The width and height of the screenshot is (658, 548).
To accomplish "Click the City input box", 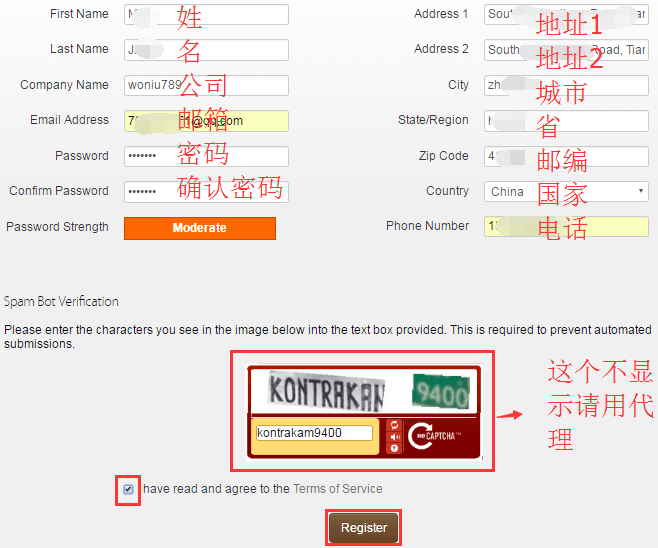I will [x=566, y=86].
